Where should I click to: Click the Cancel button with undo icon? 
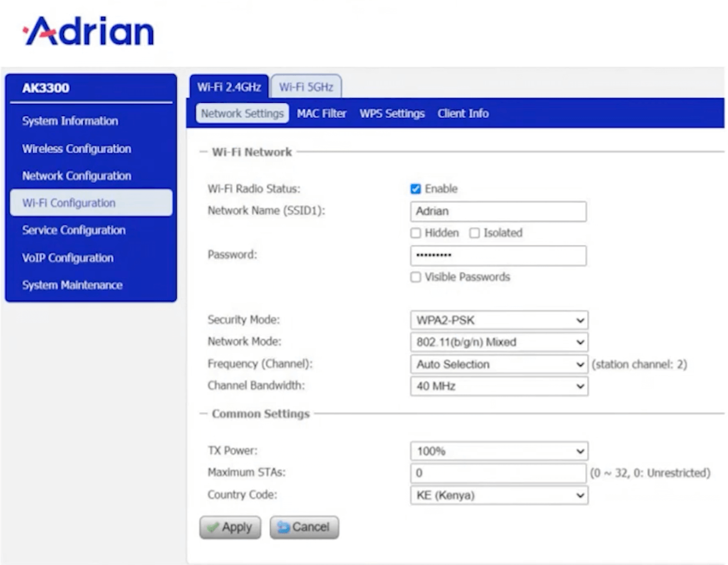point(304,527)
